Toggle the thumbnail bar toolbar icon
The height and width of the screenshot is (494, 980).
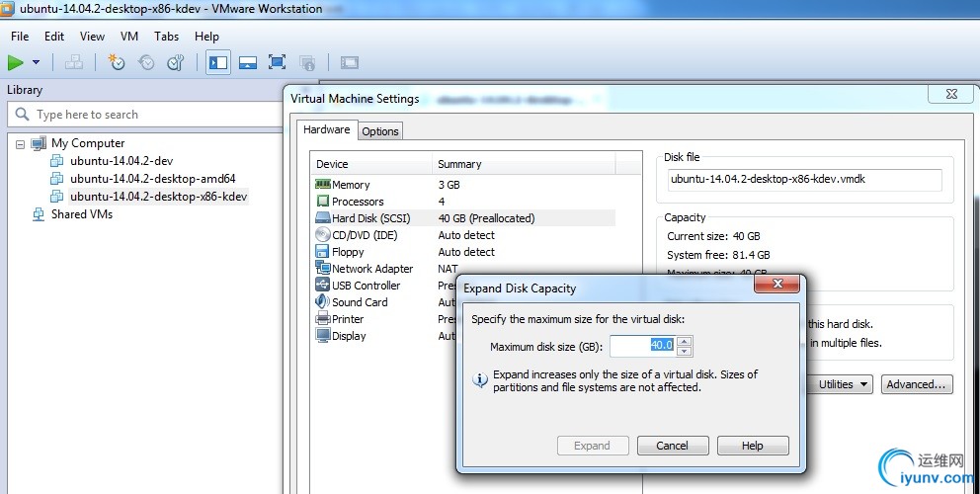(x=248, y=62)
